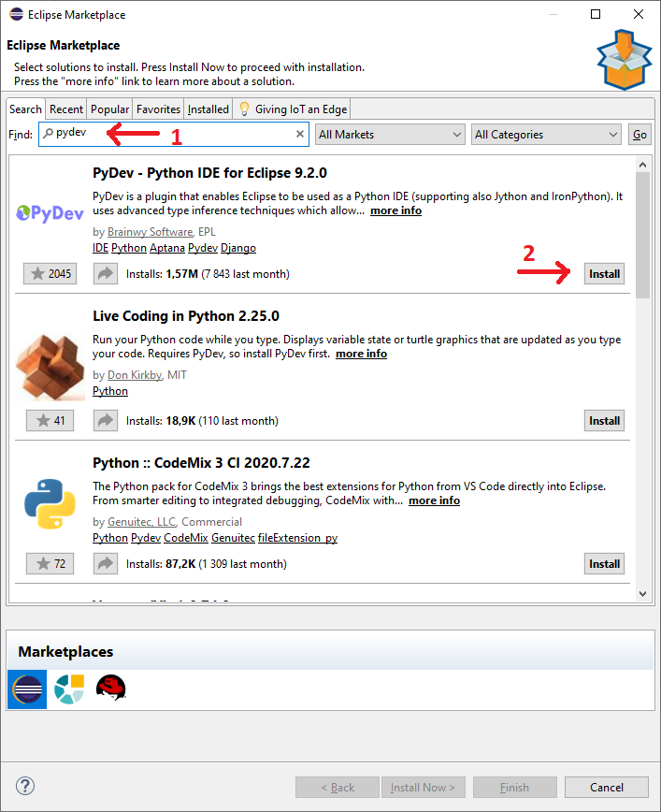Install PyDev - Python IDE for Eclipse
Viewport: 661px width, 812px height.
[x=604, y=274]
